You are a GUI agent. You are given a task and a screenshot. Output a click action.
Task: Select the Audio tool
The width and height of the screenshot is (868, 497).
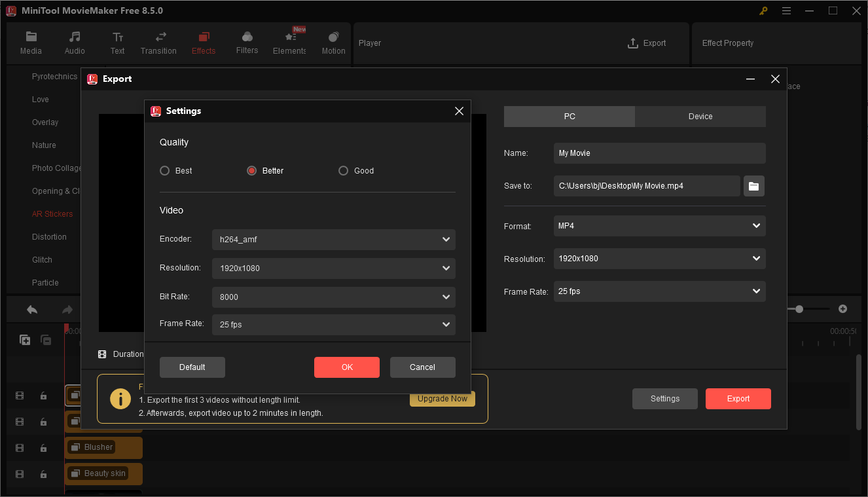pyautogui.click(x=74, y=43)
